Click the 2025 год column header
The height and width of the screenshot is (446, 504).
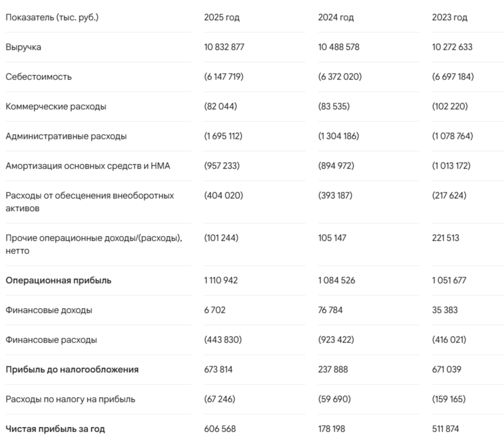(x=221, y=18)
